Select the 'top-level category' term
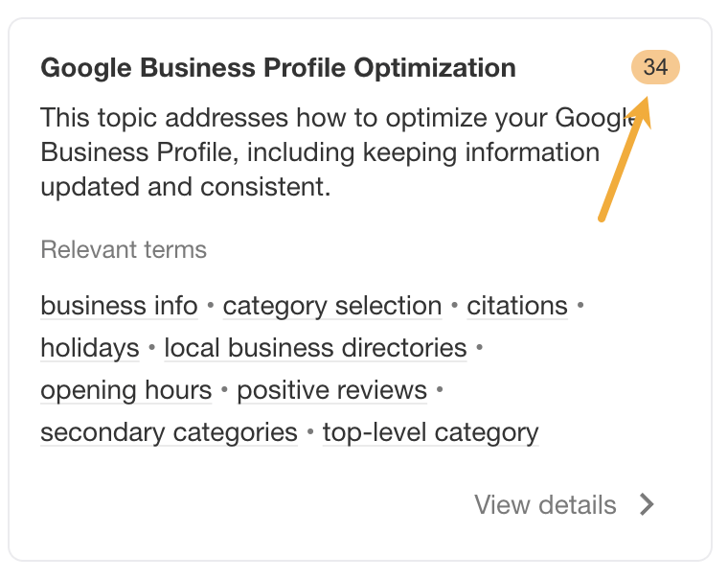728x579 pixels. point(430,432)
